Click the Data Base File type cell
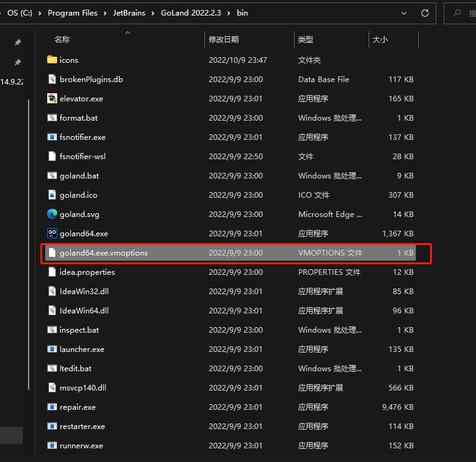Image resolution: width=476 pixels, height=462 pixels. pyautogui.click(x=324, y=79)
